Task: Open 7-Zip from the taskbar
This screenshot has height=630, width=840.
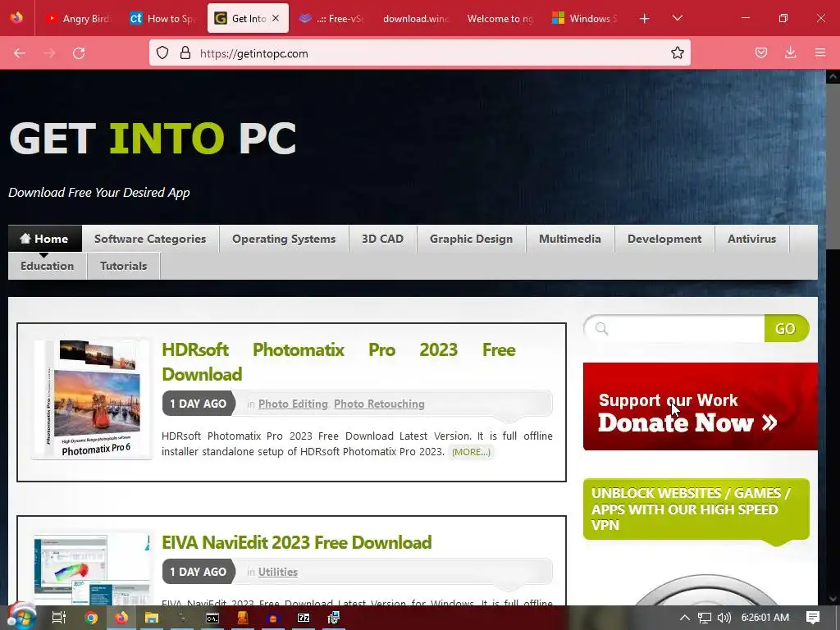Action: [304, 618]
